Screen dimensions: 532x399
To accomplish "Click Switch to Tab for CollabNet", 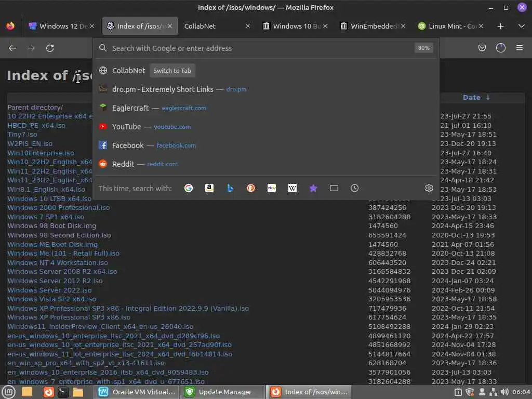I will 172,71.
